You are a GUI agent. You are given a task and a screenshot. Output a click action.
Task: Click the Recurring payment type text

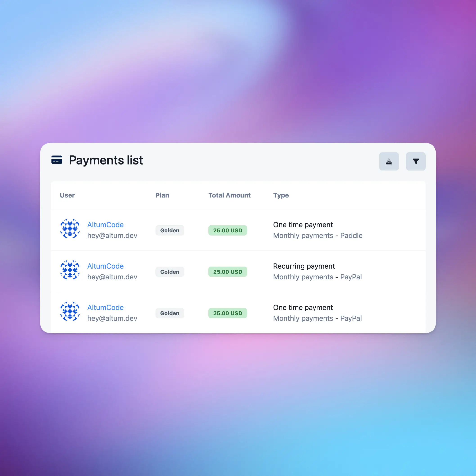304,266
